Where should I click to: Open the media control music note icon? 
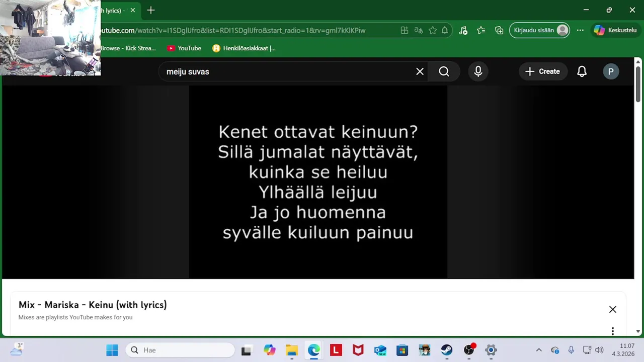coord(463,30)
